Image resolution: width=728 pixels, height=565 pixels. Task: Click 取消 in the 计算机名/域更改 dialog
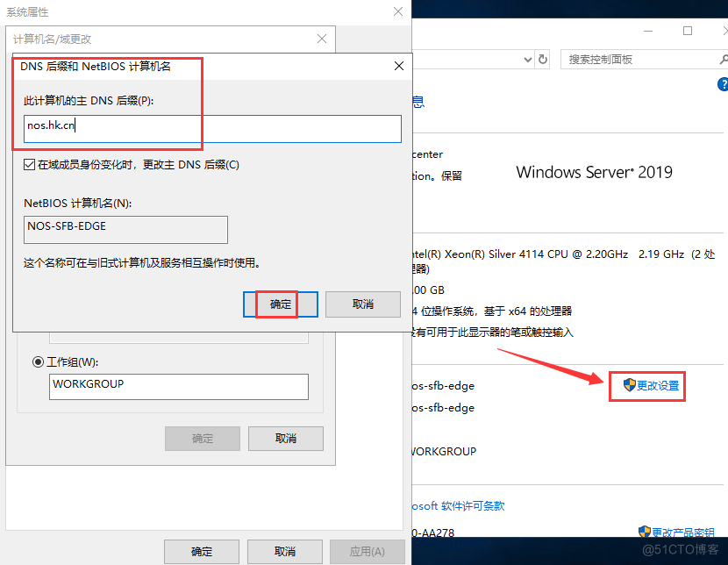click(x=286, y=439)
